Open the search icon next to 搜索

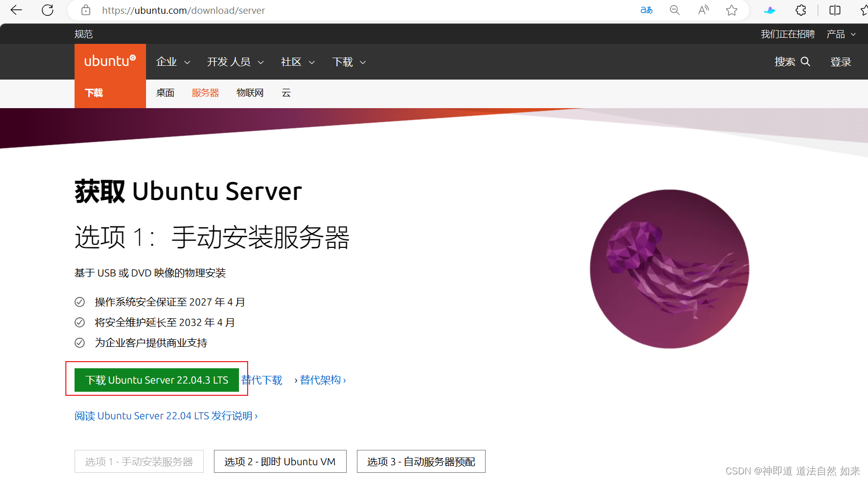[x=806, y=61]
